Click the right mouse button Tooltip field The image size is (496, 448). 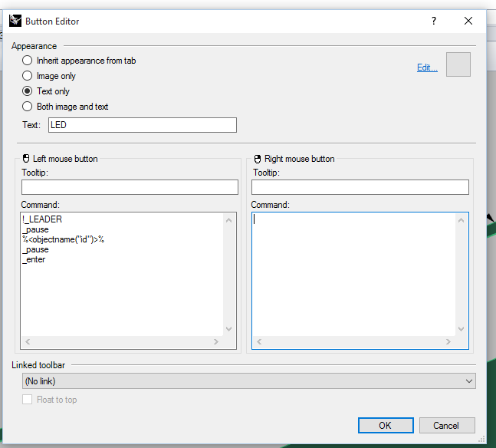tap(360, 187)
